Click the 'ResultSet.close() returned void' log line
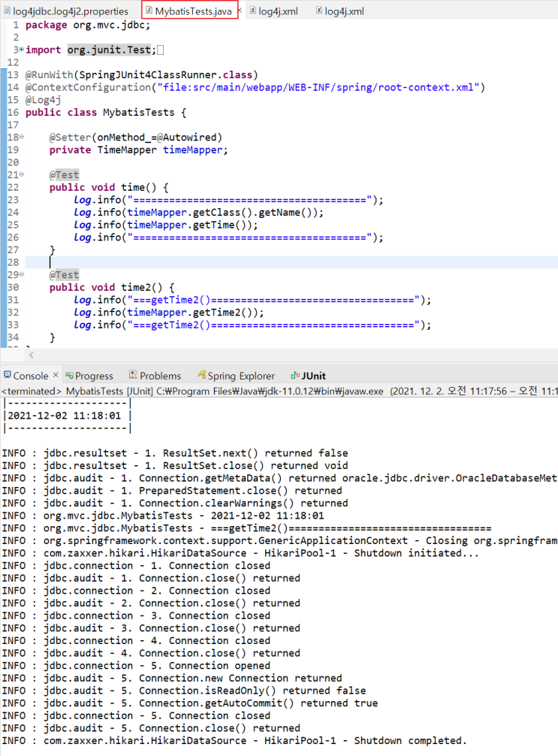Viewport: 558px width, 756px height. 175,466
